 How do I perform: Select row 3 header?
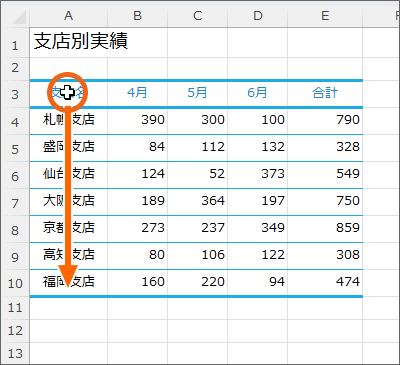pyautogui.click(x=15, y=94)
